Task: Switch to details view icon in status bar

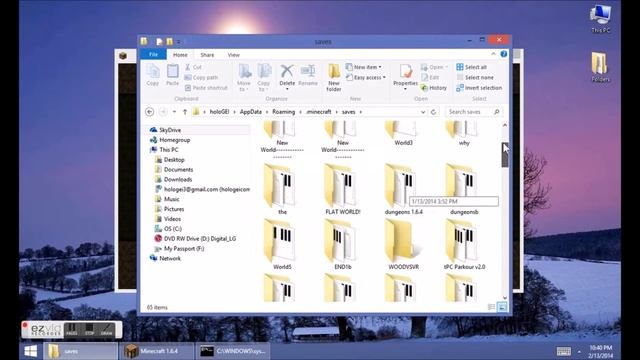Action: tap(491, 307)
